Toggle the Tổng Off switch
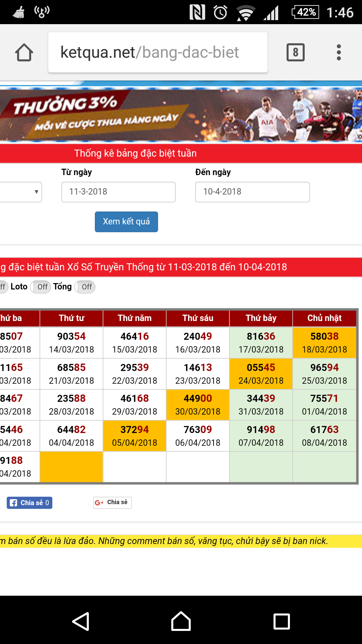This screenshot has width=362, height=644. (x=85, y=287)
